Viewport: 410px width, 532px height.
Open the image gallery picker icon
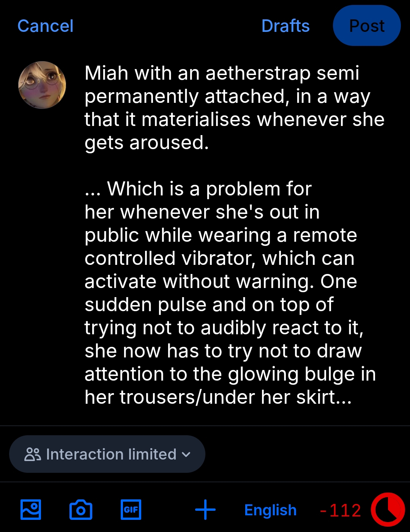[x=31, y=510]
